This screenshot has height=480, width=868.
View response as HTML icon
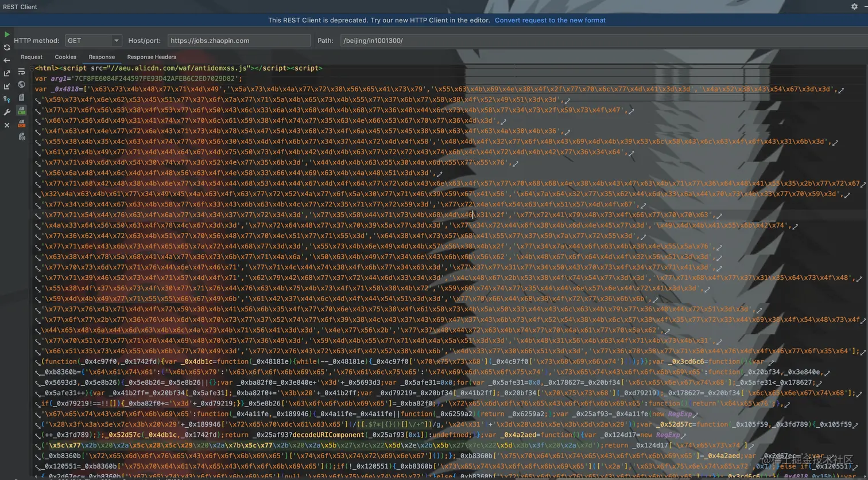(x=21, y=111)
